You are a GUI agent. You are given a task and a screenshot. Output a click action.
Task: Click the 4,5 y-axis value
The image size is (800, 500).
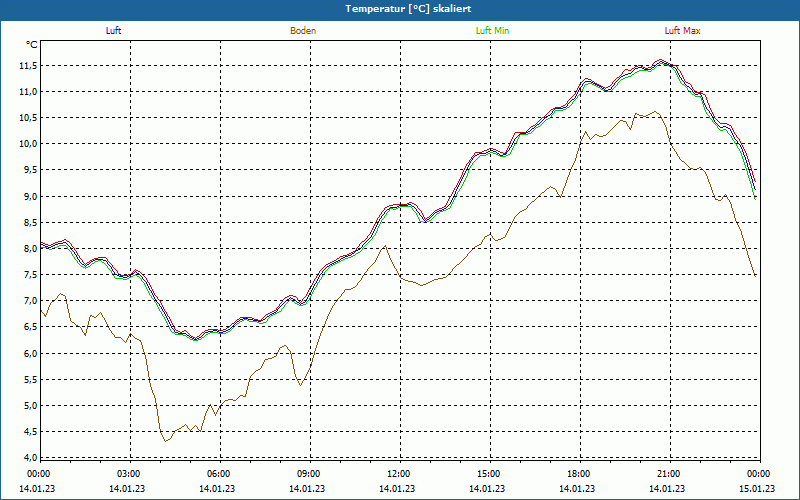(x=30, y=432)
